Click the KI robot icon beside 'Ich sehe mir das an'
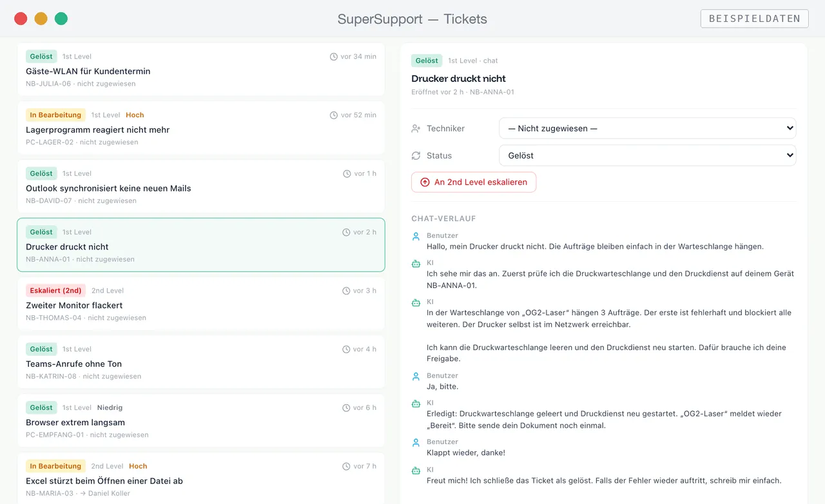Image resolution: width=825 pixels, height=504 pixels. tap(416, 264)
